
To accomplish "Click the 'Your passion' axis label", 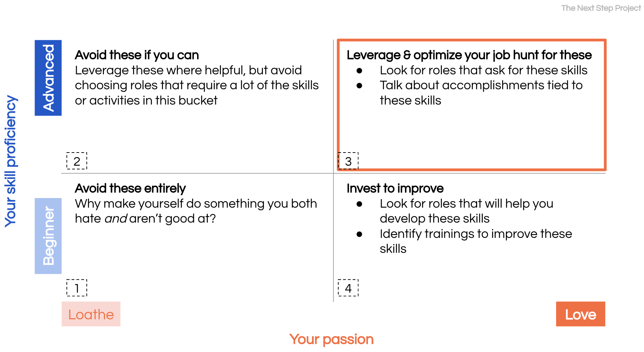I will click(332, 339).
